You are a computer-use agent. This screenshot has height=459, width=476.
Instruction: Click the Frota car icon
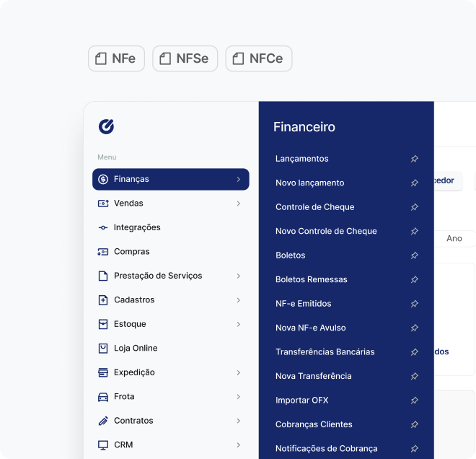(x=102, y=396)
